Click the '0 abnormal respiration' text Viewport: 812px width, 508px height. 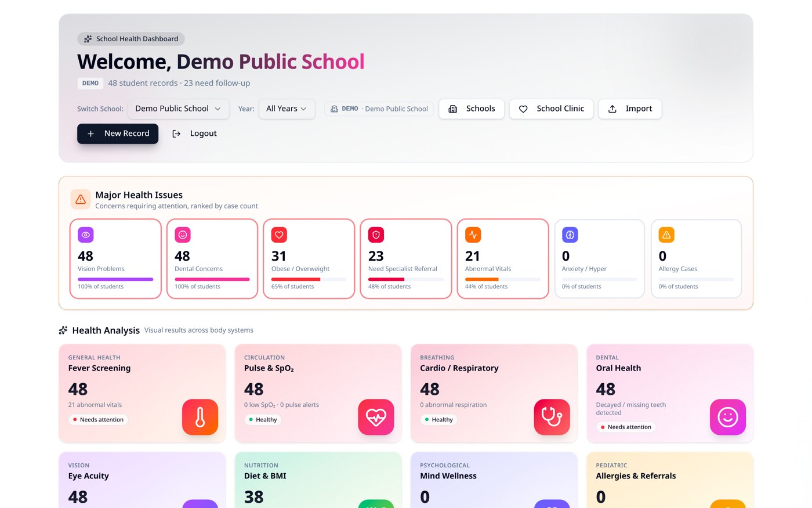point(454,405)
